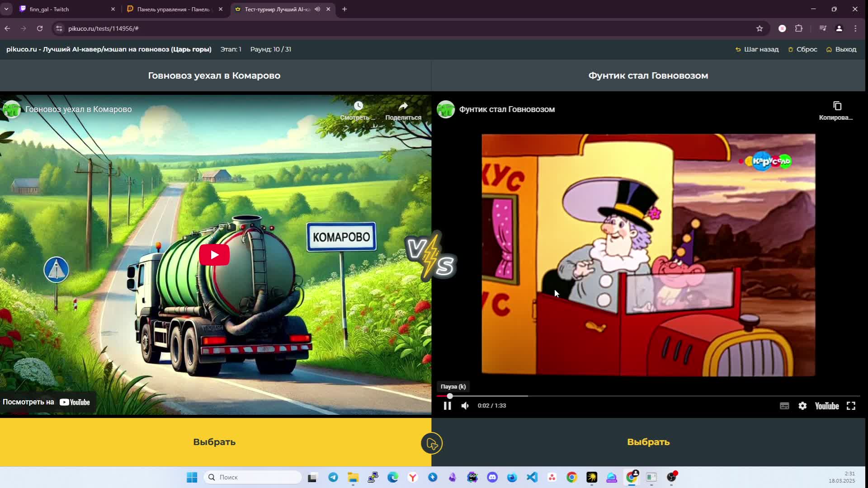Image resolution: width=868 pixels, height=488 pixels.
Task: Open Telegram from the taskbar
Action: tap(333, 477)
